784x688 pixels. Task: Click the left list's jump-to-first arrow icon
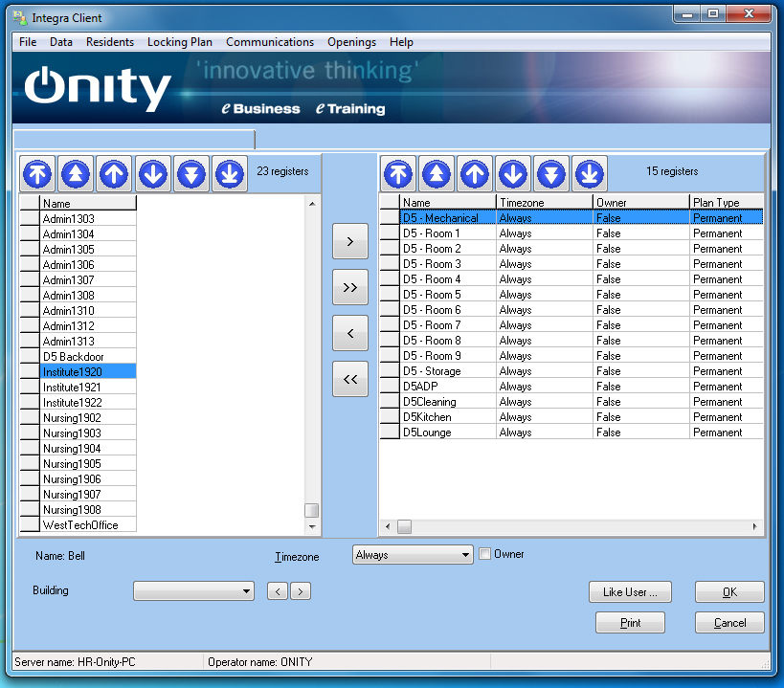(x=38, y=173)
